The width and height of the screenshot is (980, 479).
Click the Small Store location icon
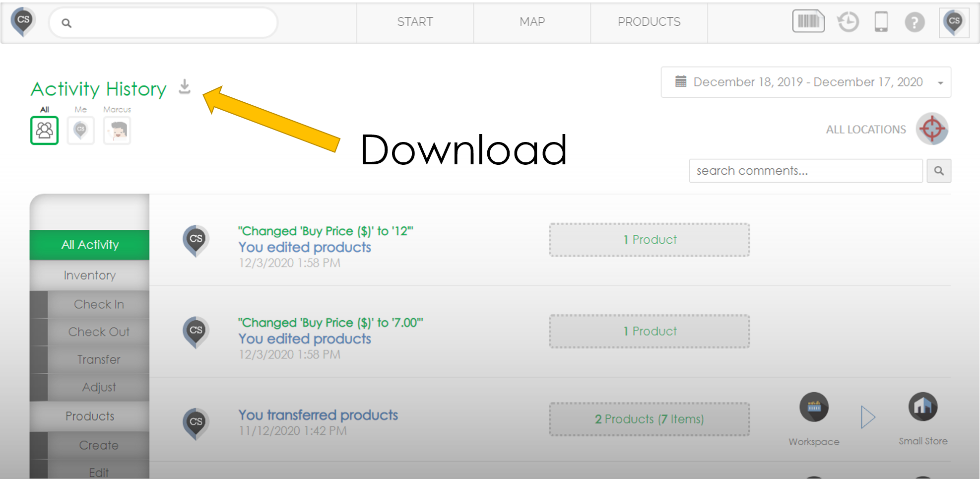coord(923,407)
